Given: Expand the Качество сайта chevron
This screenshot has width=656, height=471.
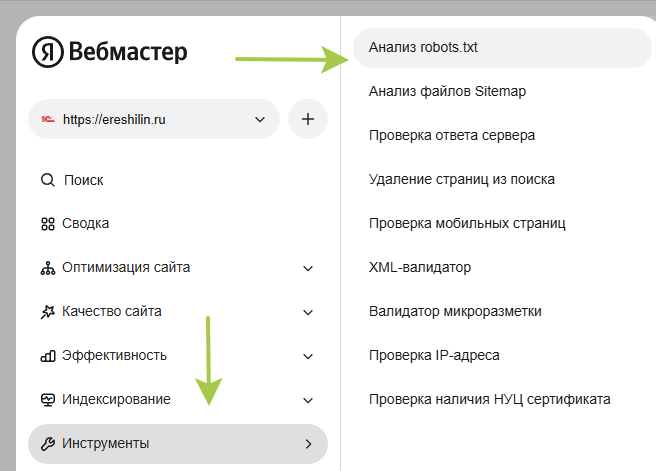Looking at the screenshot, I should (308, 312).
